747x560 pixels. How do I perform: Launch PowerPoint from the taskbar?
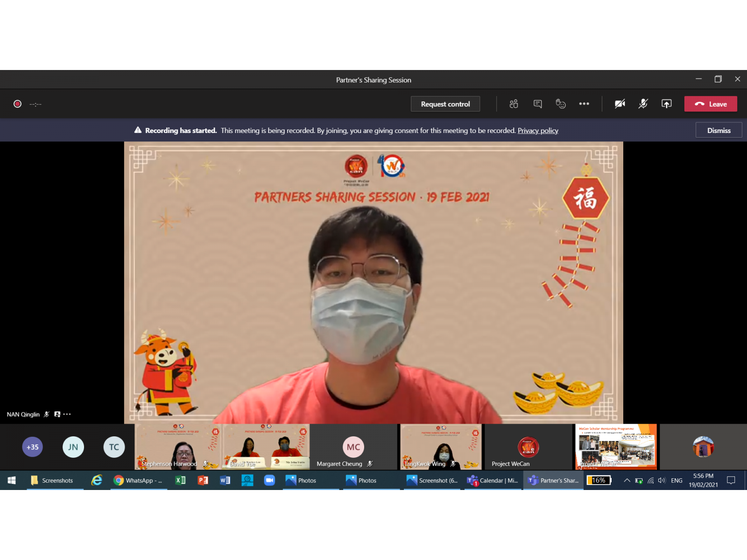pyautogui.click(x=203, y=480)
